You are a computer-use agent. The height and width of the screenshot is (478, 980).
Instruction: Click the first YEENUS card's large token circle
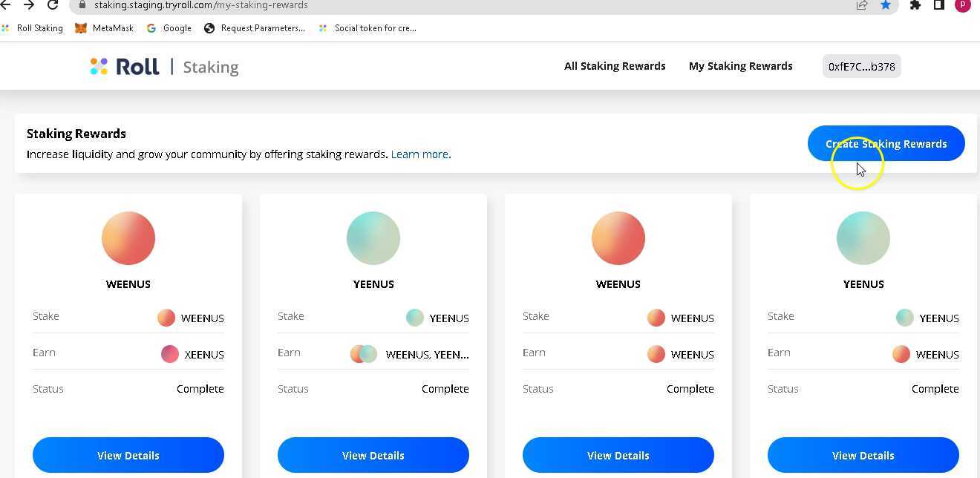point(373,238)
